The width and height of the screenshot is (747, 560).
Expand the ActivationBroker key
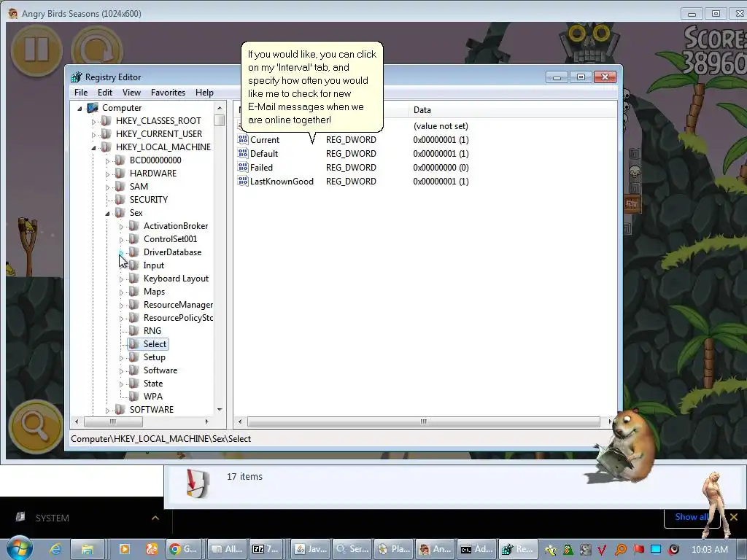coord(122,227)
